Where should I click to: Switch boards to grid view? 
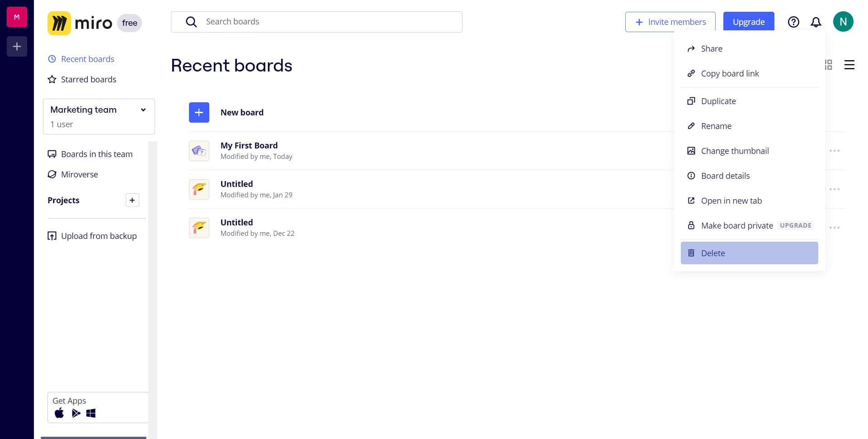[828, 65]
